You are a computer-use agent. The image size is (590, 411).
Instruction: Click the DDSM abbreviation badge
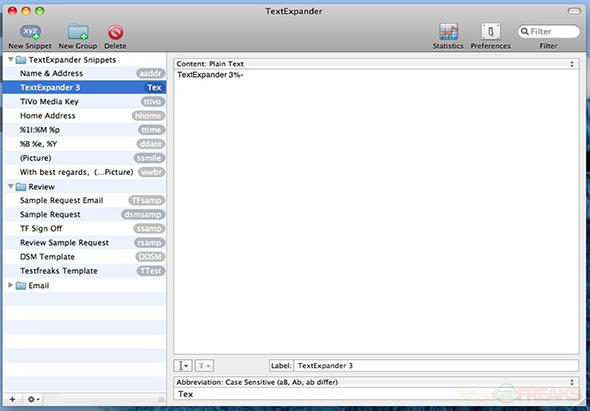click(x=150, y=257)
